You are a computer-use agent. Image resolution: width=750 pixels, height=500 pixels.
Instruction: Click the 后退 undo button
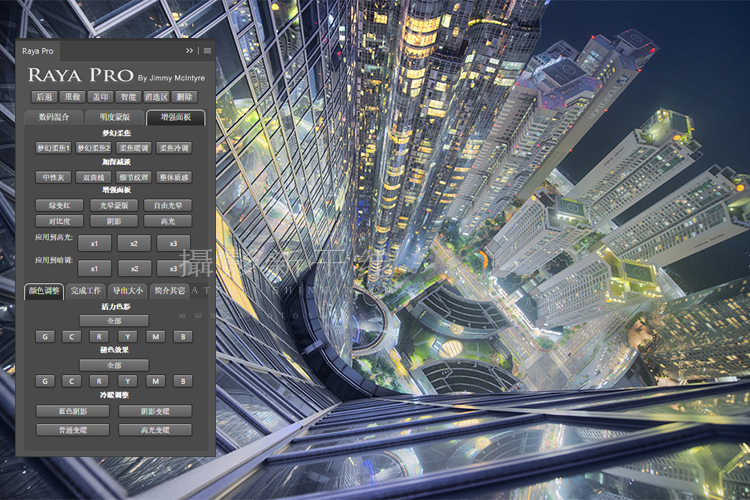44,97
